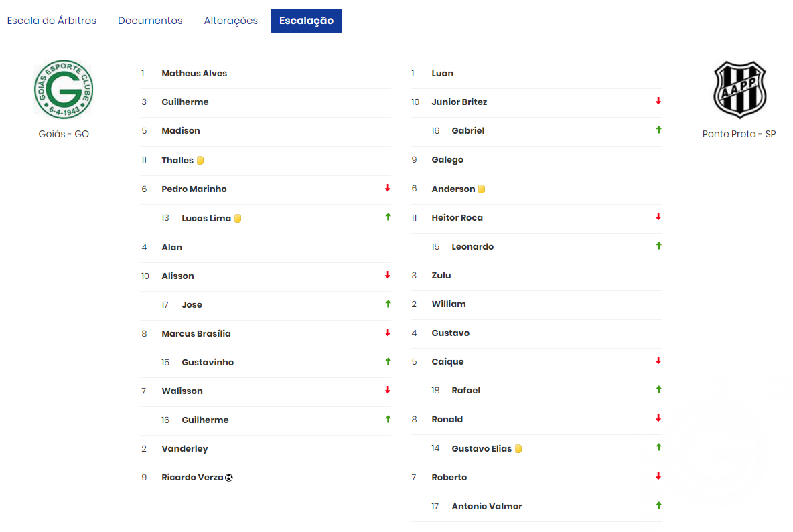Click the green up arrow for Antonio Valmor

(658, 505)
